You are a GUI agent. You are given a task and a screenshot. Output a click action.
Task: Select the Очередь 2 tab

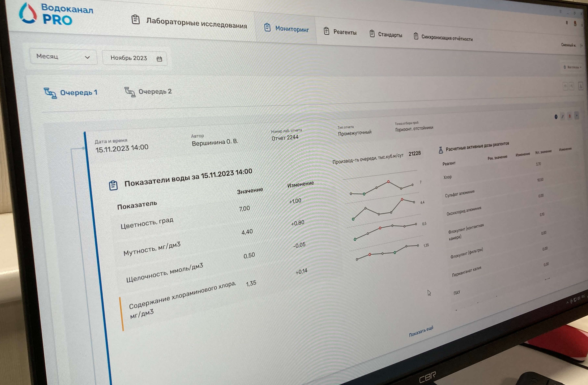point(148,92)
